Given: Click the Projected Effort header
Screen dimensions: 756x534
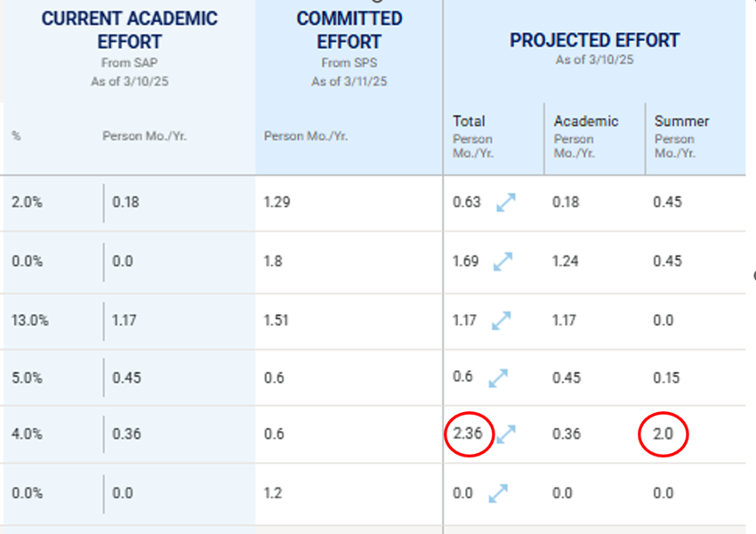Looking at the screenshot, I should coord(594,41).
